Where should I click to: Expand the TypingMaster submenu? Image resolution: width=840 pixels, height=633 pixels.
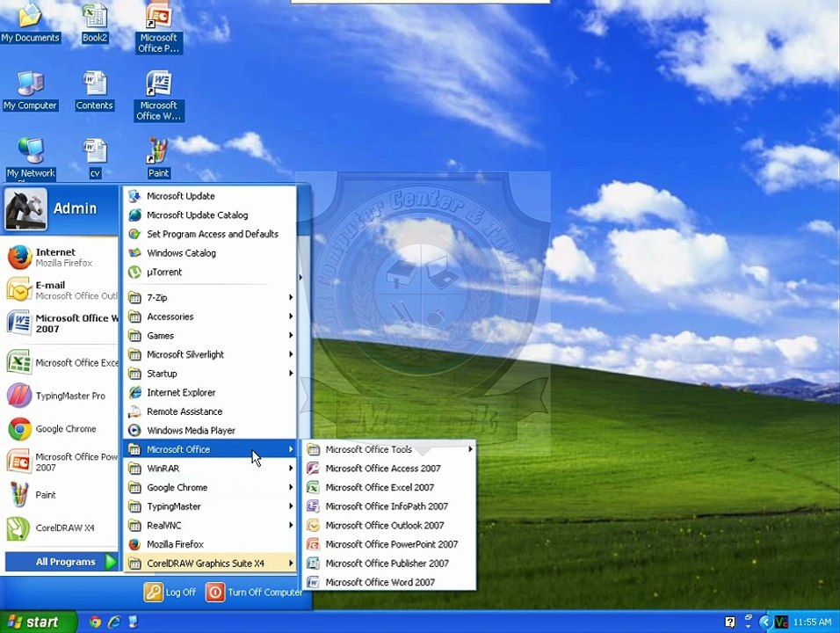(210, 506)
